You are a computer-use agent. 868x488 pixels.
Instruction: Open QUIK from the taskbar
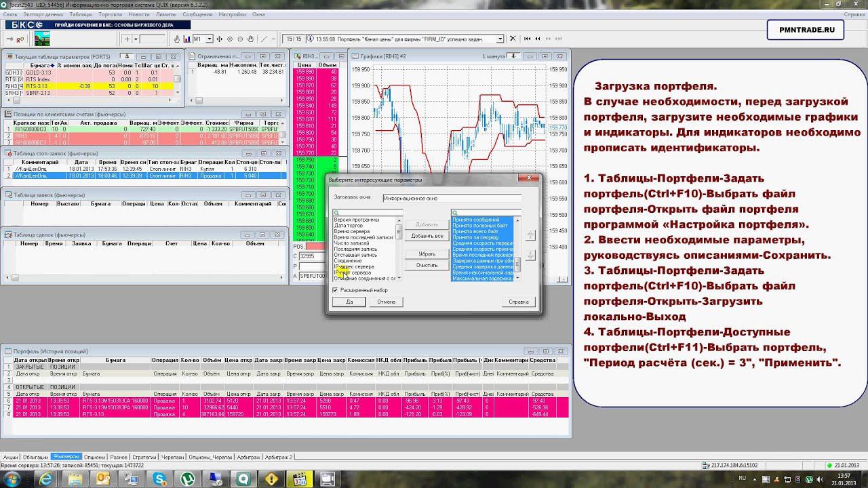242,479
